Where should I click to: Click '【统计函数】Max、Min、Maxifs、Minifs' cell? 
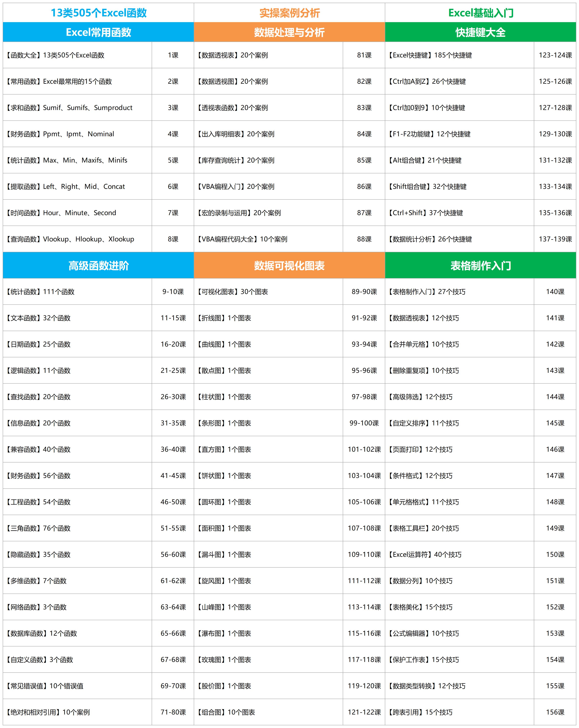click(78, 160)
